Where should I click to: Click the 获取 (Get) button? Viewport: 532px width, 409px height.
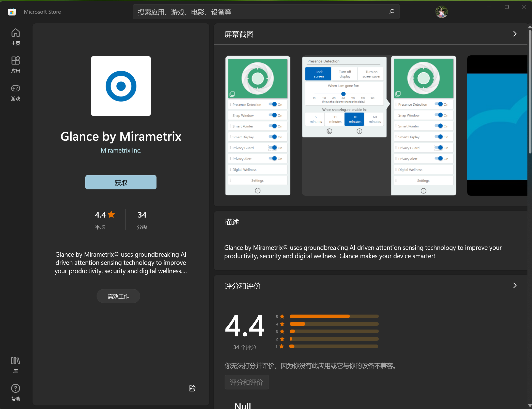[121, 182]
